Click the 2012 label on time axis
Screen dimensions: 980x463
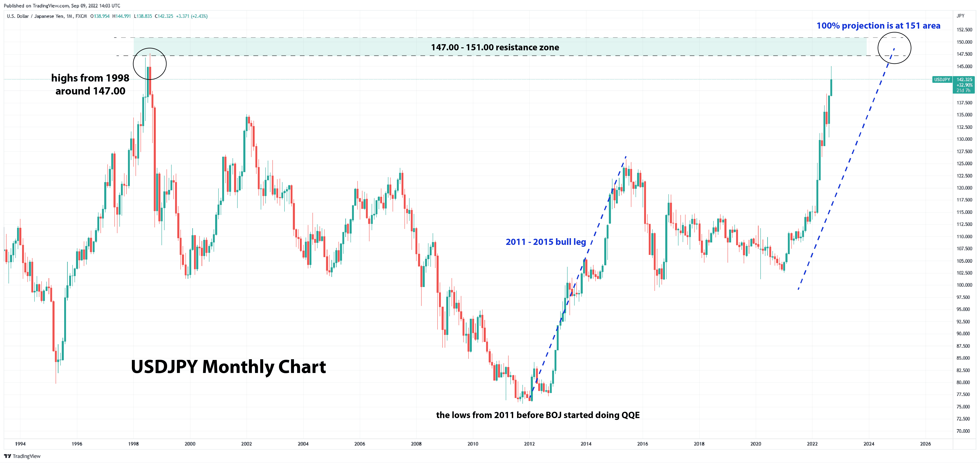pyautogui.click(x=529, y=444)
